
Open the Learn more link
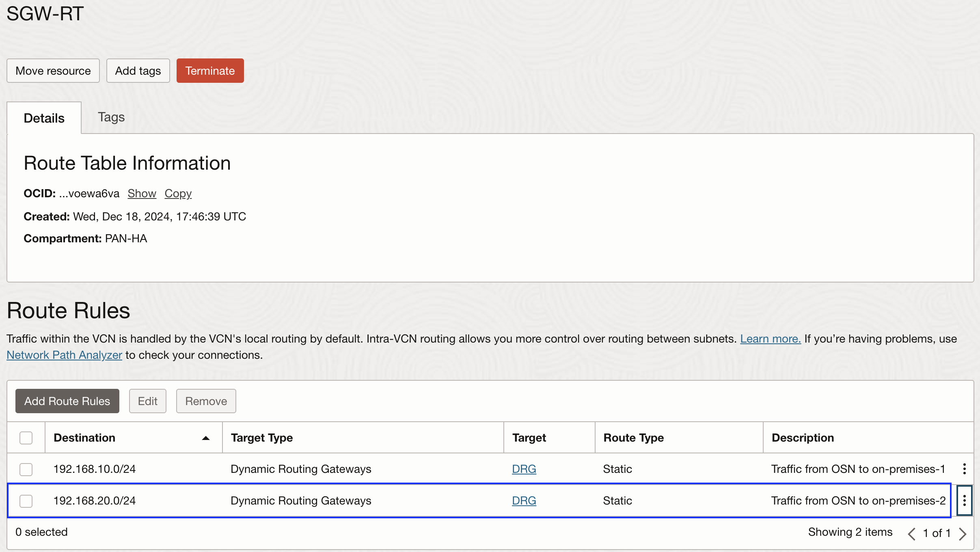770,339
